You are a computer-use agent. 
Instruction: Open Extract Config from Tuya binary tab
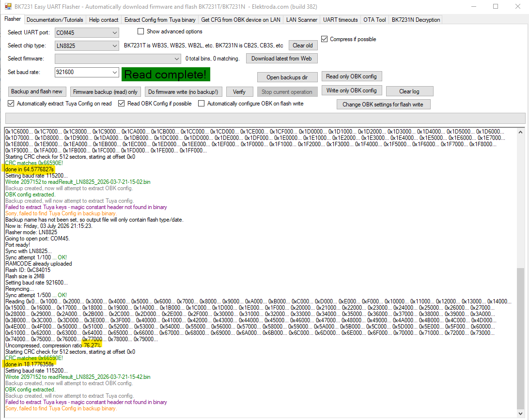click(160, 20)
